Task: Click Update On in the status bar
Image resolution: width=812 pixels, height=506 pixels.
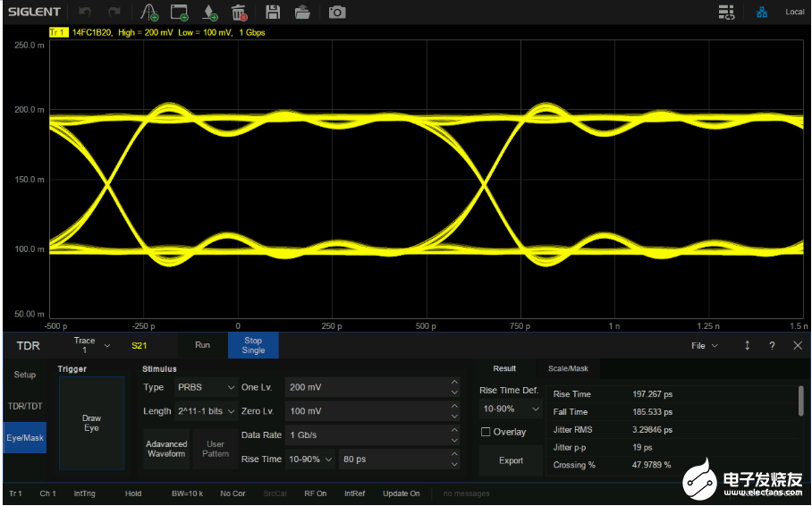Action: click(402, 493)
